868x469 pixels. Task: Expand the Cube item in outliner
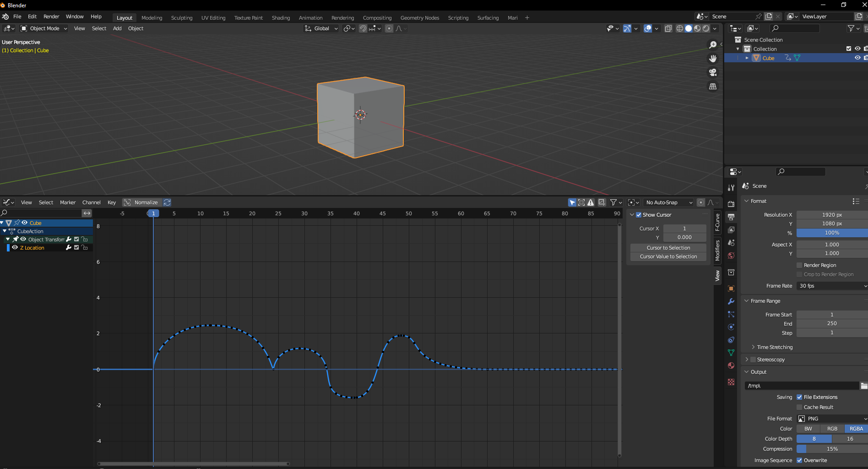(747, 58)
